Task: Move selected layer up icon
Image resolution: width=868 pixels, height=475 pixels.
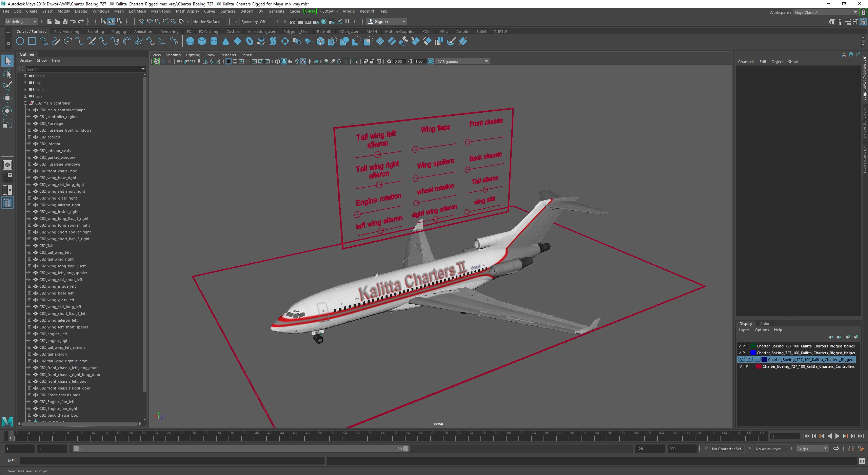Action: pos(831,337)
